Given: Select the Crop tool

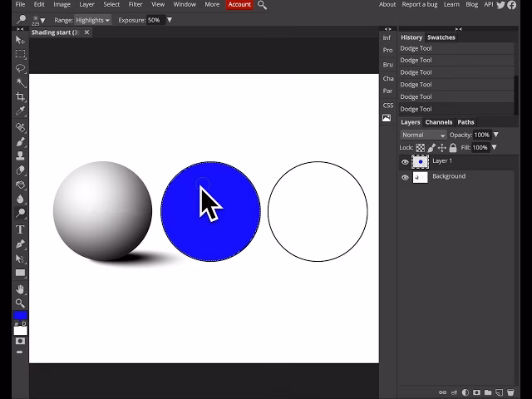Looking at the screenshot, I should tap(20, 96).
